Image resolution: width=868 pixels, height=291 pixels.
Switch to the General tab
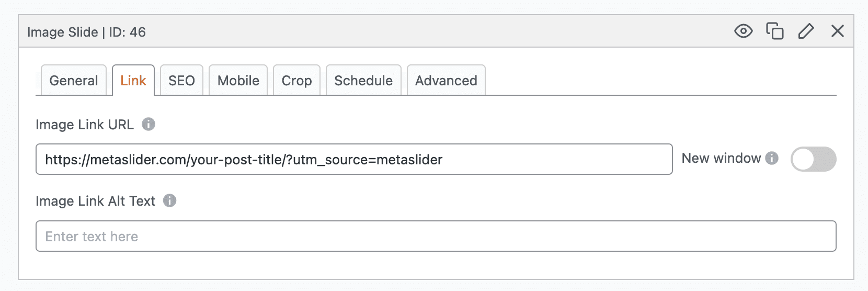click(74, 81)
